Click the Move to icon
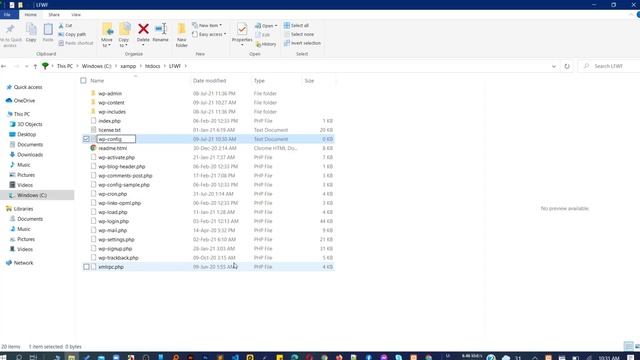This screenshot has height=360, width=640. [x=107, y=29]
